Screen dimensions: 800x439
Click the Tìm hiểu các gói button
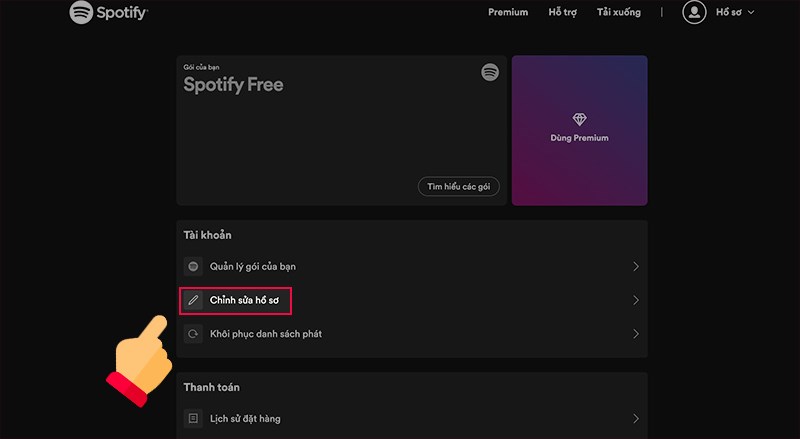pyautogui.click(x=459, y=187)
